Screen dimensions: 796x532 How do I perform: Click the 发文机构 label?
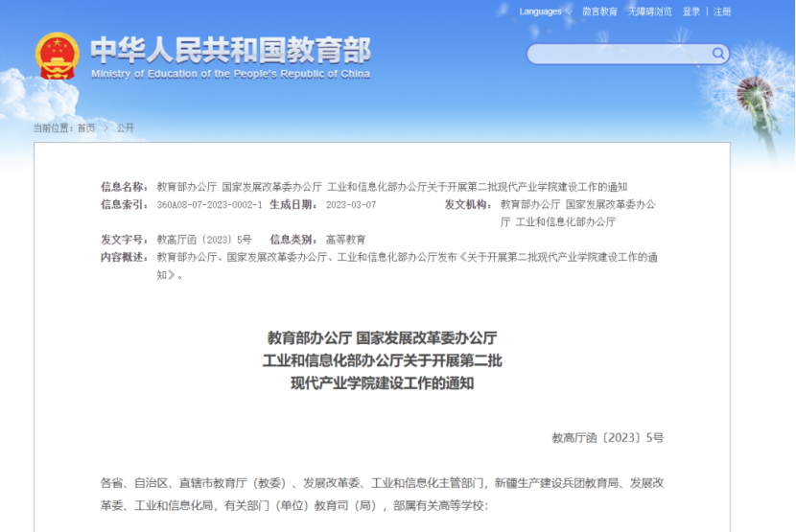[469, 204]
